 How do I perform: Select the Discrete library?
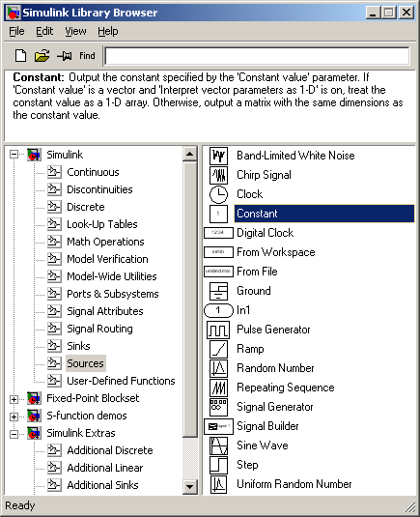[86, 207]
